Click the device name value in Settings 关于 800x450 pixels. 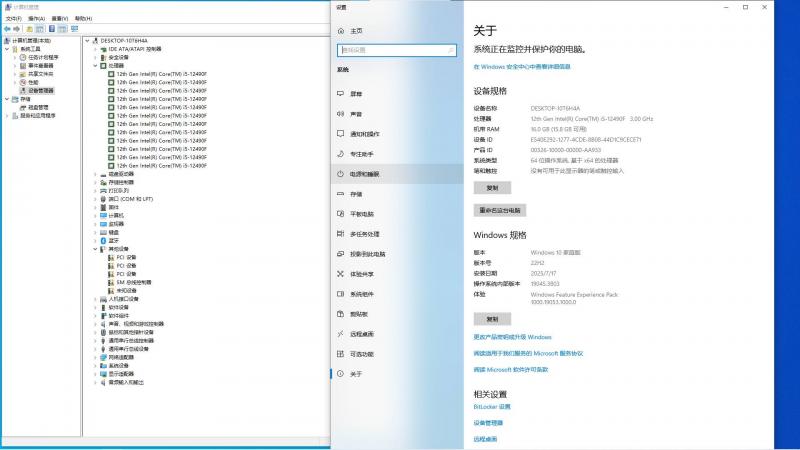(555, 109)
